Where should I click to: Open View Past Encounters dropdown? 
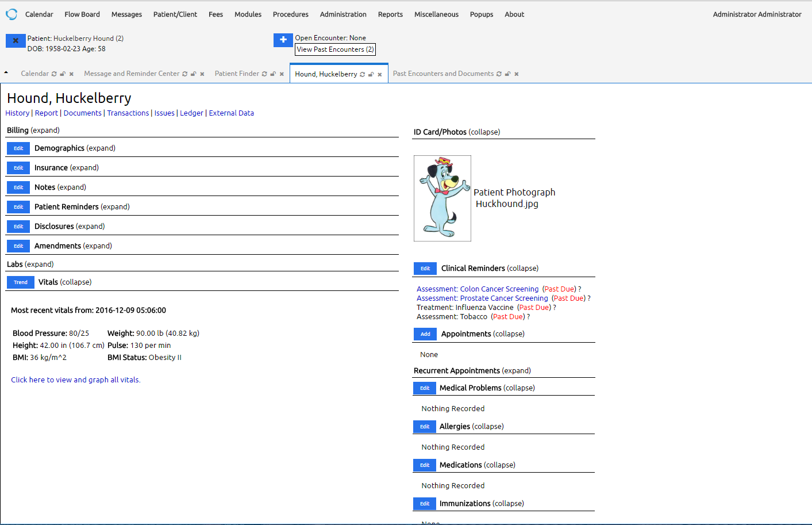pyautogui.click(x=335, y=49)
